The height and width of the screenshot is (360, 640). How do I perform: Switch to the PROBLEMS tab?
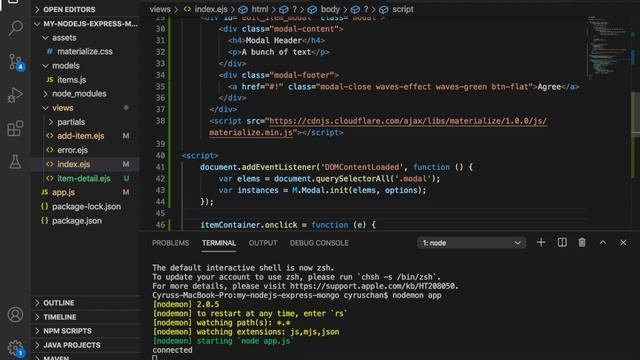pos(171,243)
